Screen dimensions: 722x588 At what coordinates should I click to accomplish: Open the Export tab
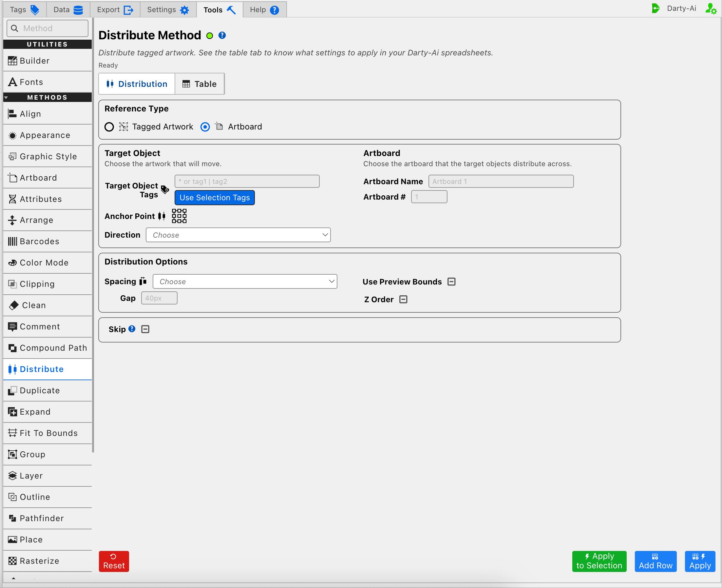coord(115,10)
